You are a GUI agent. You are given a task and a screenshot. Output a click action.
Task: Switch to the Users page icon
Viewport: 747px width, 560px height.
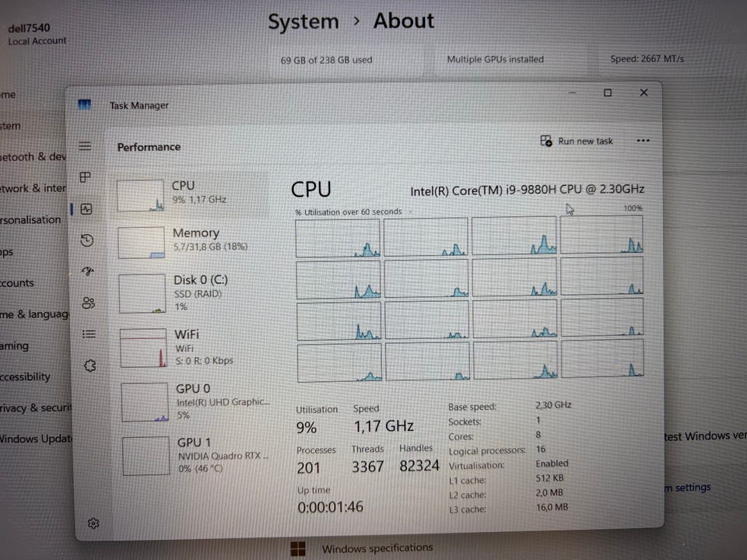coord(88,303)
